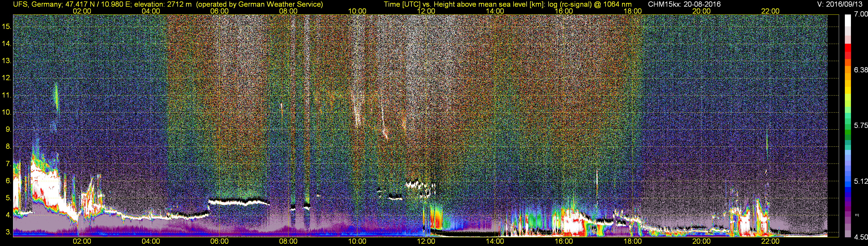The width and height of the screenshot is (868, 246).
Task: Click the height axis label '10.'
Action: 7,112
